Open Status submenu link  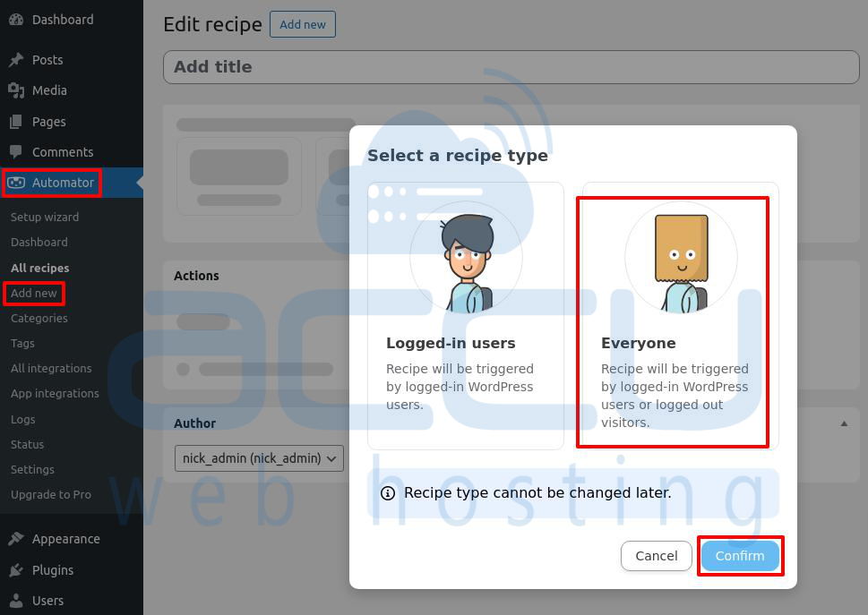click(x=27, y=444)
